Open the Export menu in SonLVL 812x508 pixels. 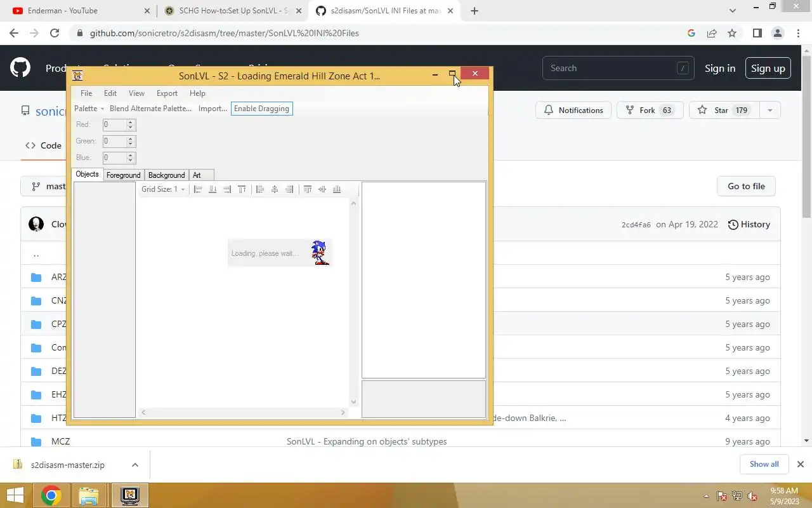coord(167,93)
